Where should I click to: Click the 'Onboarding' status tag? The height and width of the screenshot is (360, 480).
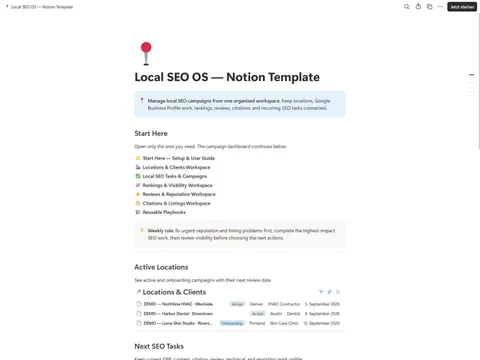[232, 323]
